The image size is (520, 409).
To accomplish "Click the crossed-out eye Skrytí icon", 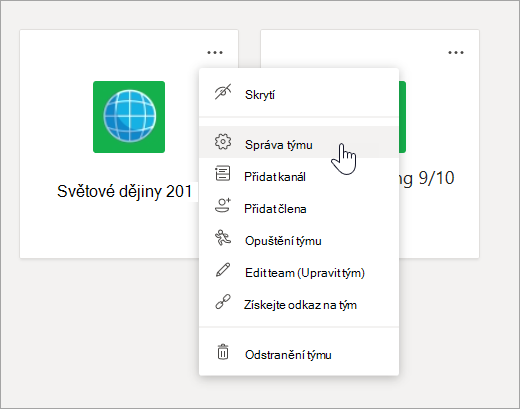I will (x=223, y=92).
